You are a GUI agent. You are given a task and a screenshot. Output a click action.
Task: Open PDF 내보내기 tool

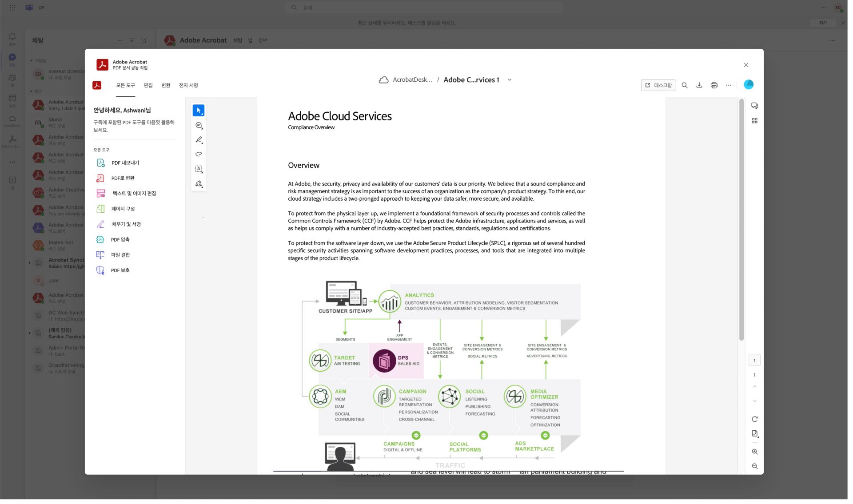(x=125, y=162)
